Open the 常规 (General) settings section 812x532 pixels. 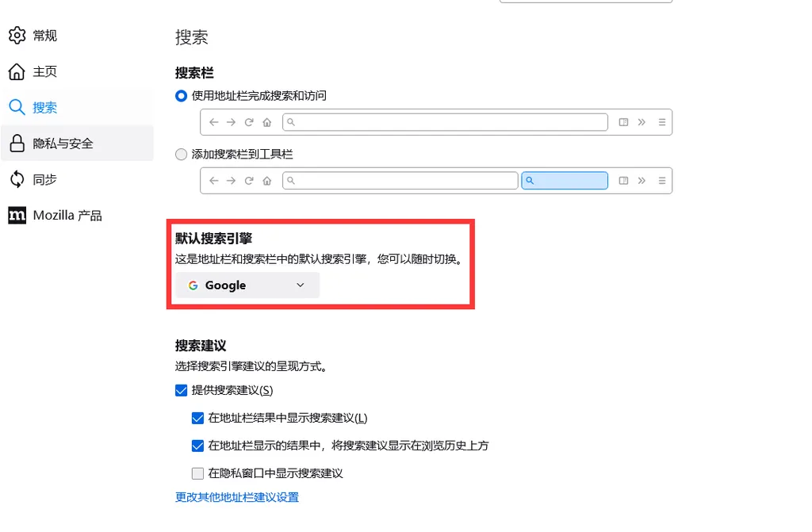(78, 36)
